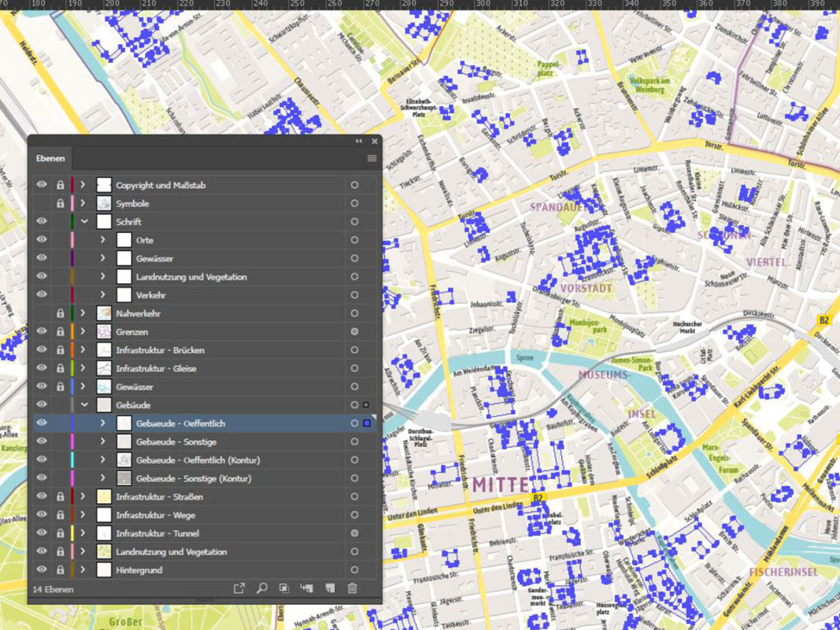840x630 pixels.
Task: Open the Ebenen panel menu icon
Action: 370,158
